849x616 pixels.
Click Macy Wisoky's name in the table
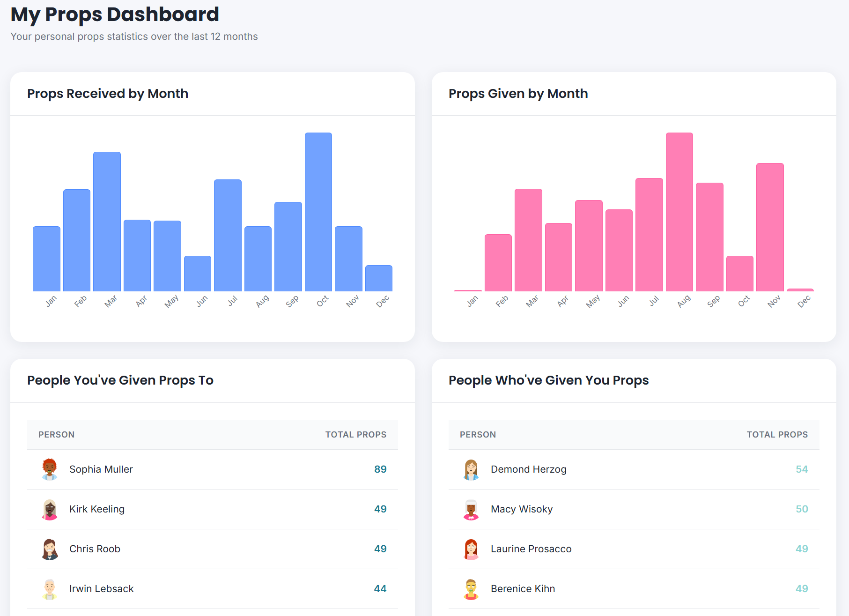[x=522, y=509]
